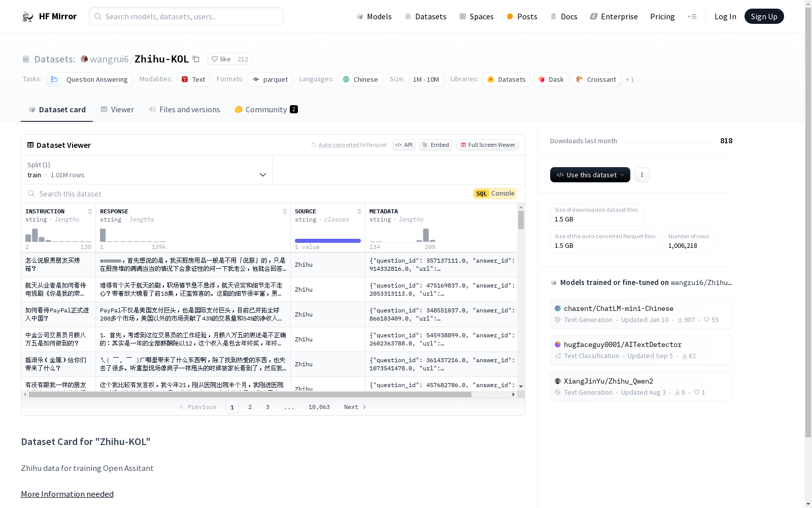Screen dimensions: 812x508
Task: Click the Previous page button
Action: tap(198, 407)
